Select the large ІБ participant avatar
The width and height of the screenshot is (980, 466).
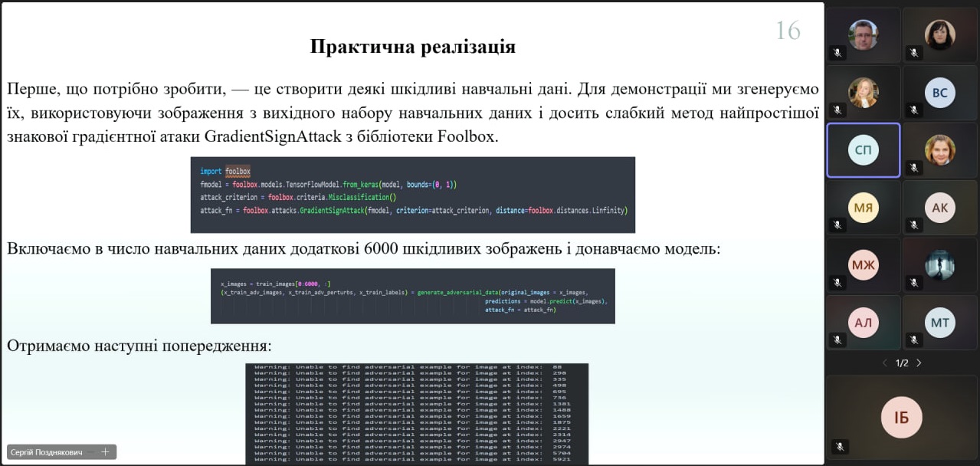(900, 417)
